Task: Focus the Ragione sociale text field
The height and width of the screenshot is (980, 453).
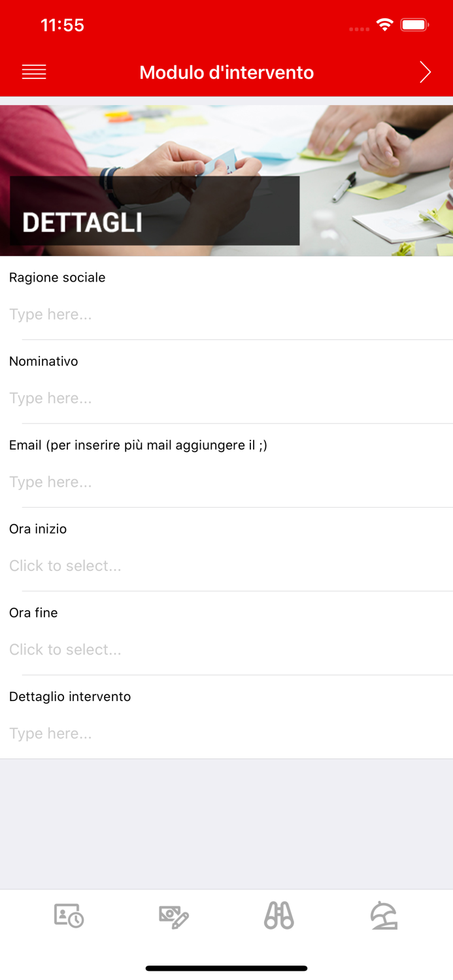Action: click(x=226, y=314)
